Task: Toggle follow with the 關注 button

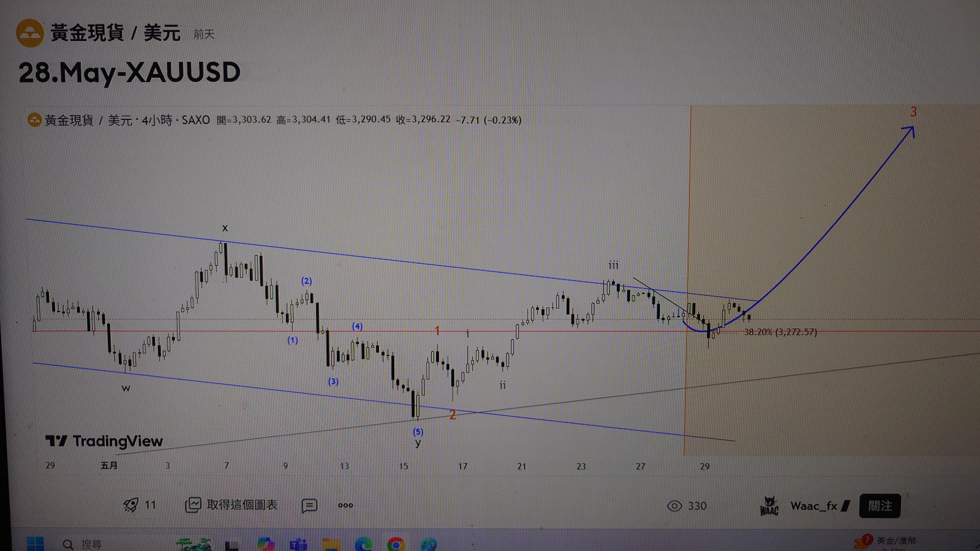Action: (880, 506)
